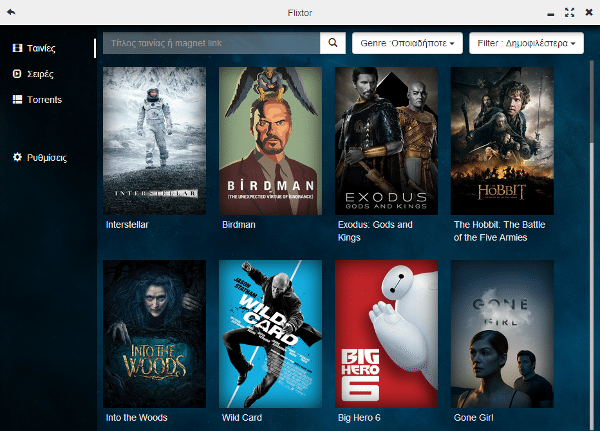Screen dimensions: 600x431
Task: Open the Gone Girl poster
Action: coord(502,334)
